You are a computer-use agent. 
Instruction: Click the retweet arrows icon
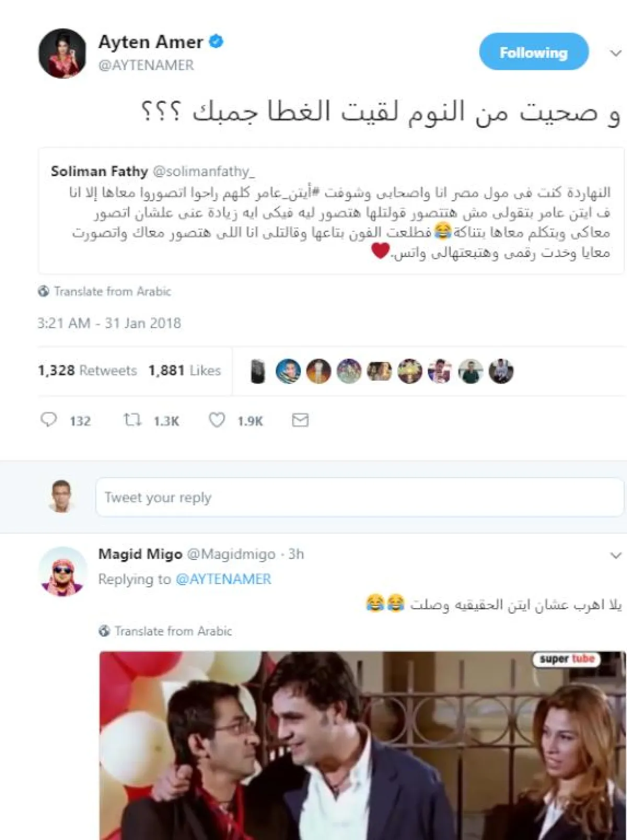tap(132, 420)
